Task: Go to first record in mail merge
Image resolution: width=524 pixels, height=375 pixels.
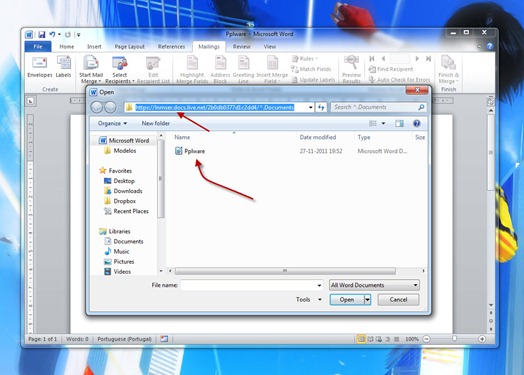Action: tap(372, 59)
